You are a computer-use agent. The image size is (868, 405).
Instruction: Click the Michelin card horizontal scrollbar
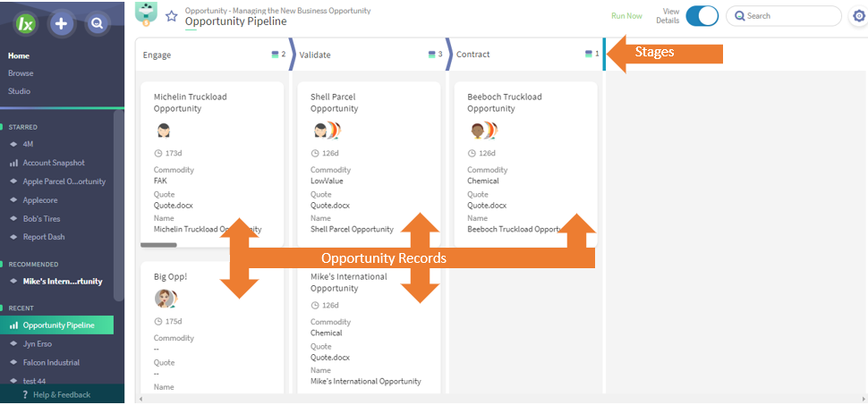click(x=159, y=245)
